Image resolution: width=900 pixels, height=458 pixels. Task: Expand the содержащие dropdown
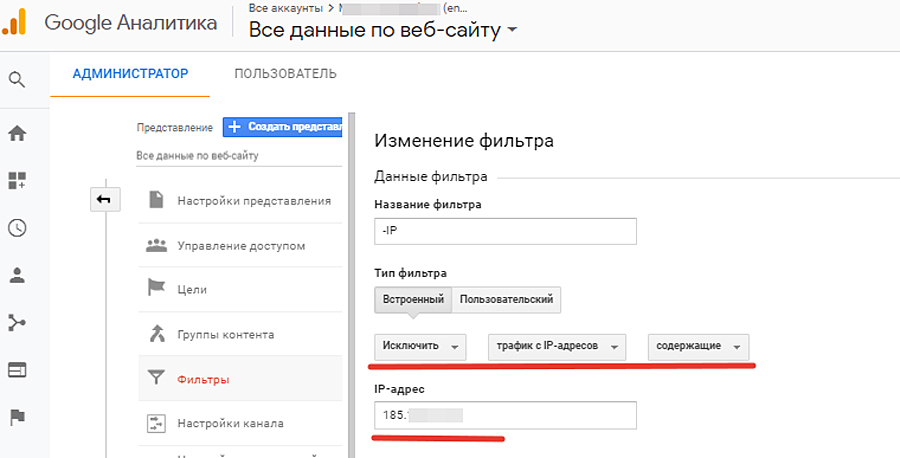coord(698,347)
